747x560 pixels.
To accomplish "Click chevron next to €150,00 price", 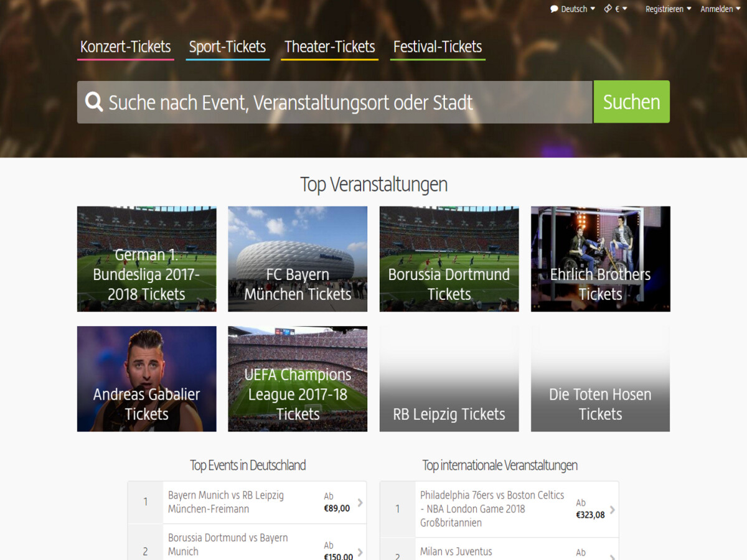I will coord(360,552).
